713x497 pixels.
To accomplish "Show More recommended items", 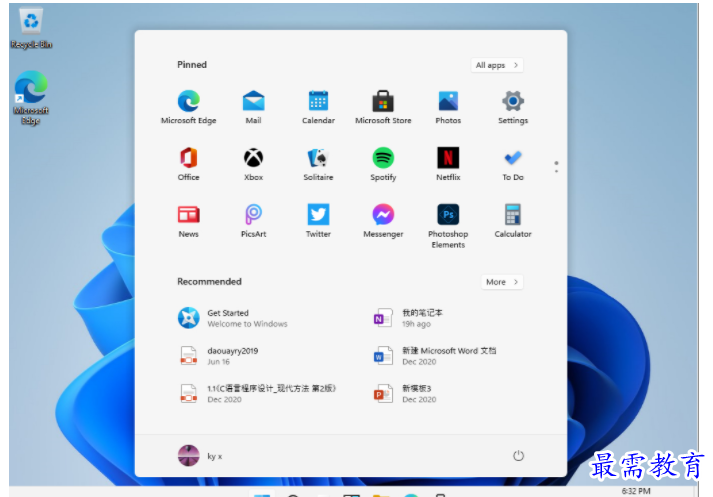I will (x=502, y=282).
